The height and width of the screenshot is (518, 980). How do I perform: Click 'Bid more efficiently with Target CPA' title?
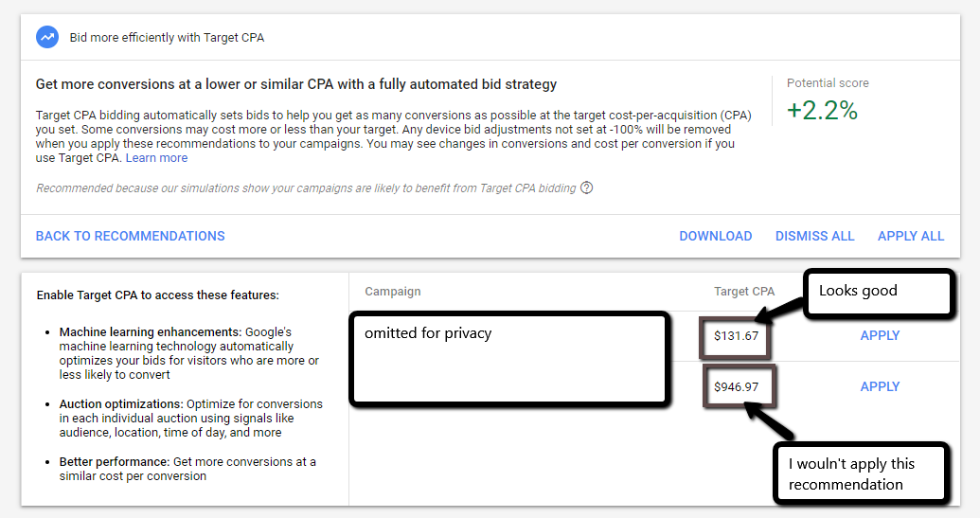[x=167, y=38]
